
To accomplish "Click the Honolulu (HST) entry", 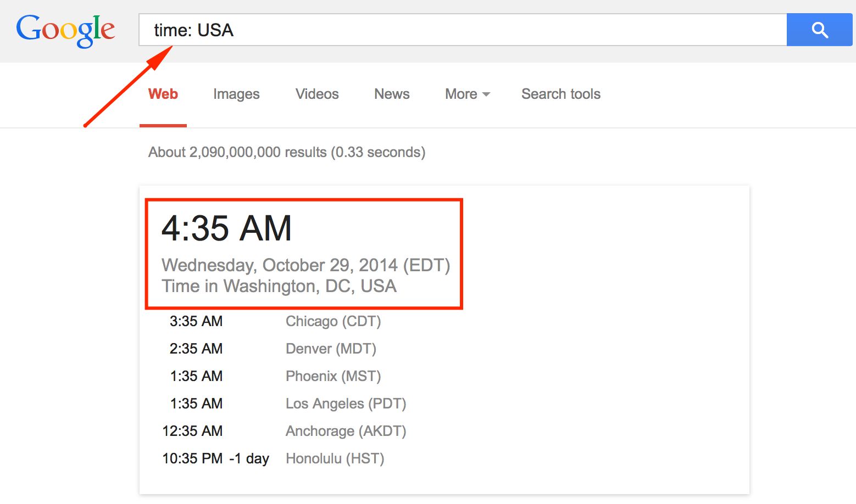I will tap(335, 458).
